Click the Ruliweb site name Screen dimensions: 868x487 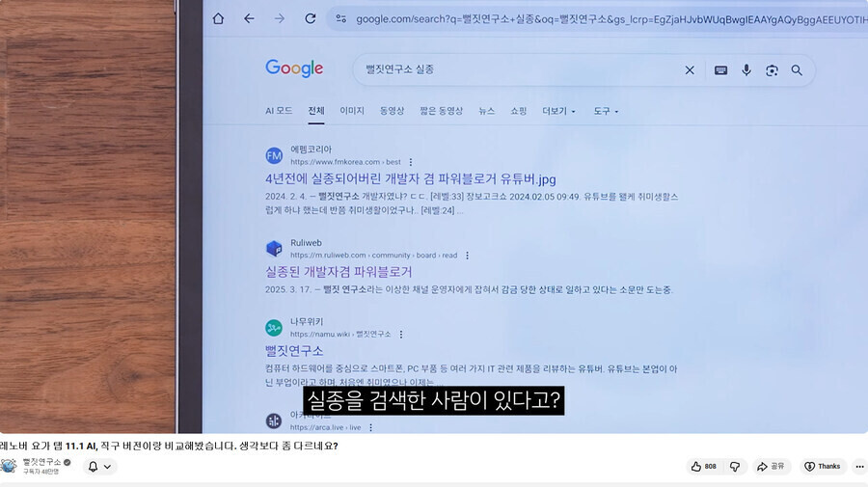point(306,242)
